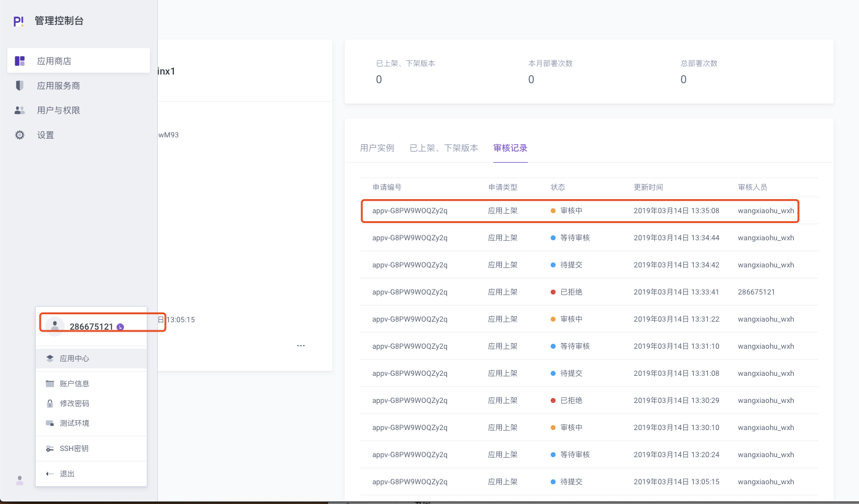859x504 pixels.
Task: Open SSH密钥 from the user menu
Action: coord(91,449)
